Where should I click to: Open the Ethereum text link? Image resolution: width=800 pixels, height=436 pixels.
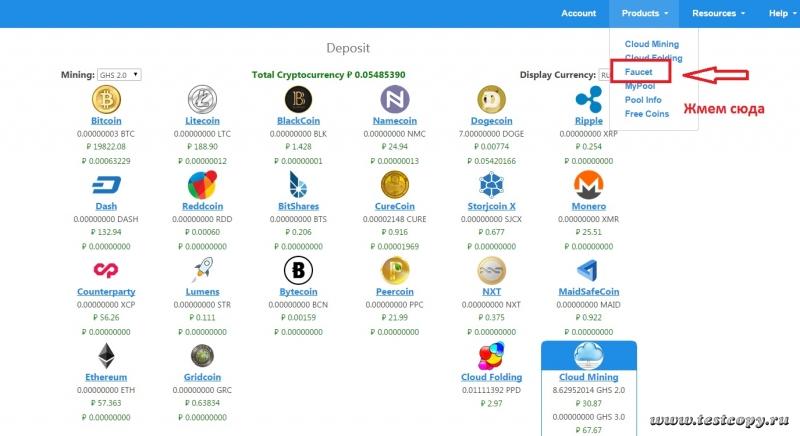point(106,377)
